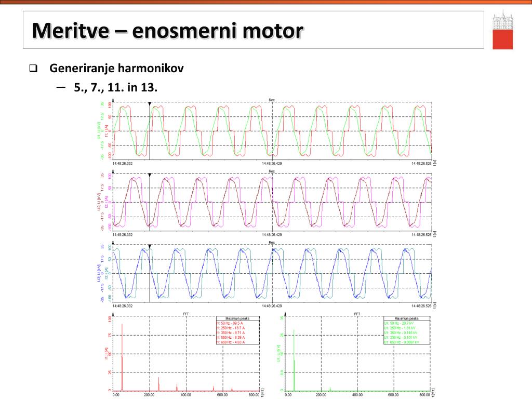Click timestamp 14:48:26.429 under the U2/I2 chart

[272, 235]
